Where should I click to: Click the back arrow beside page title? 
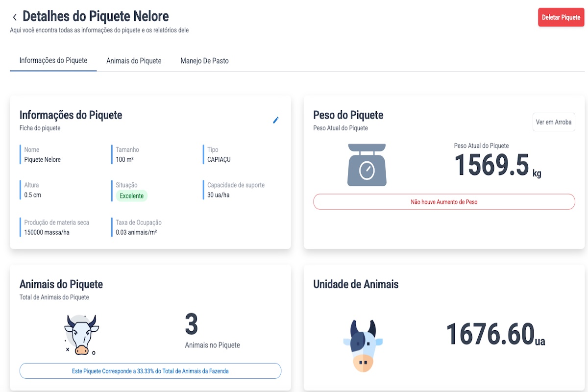15,17
